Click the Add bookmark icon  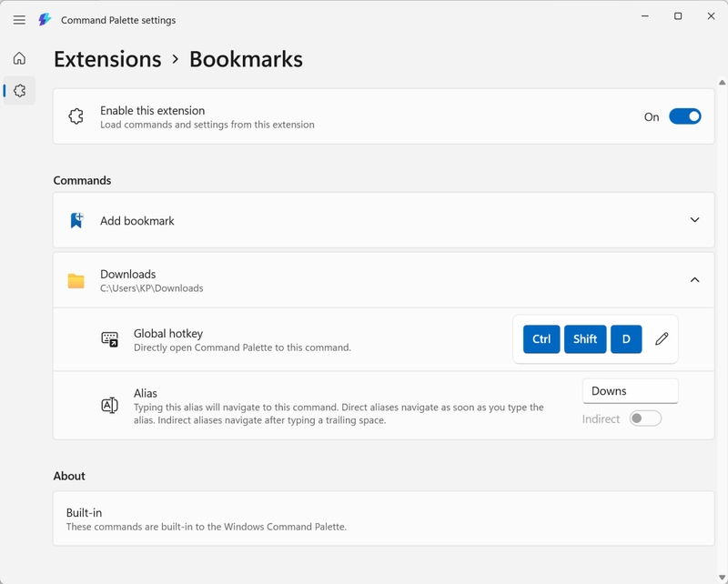click(x=76, y=220)
